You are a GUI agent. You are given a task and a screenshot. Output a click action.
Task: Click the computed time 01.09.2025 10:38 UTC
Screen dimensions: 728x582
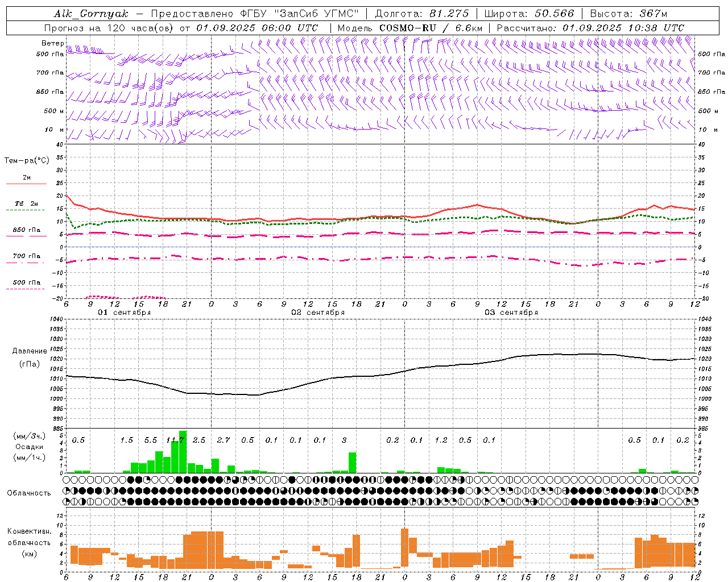click(623, 28)
